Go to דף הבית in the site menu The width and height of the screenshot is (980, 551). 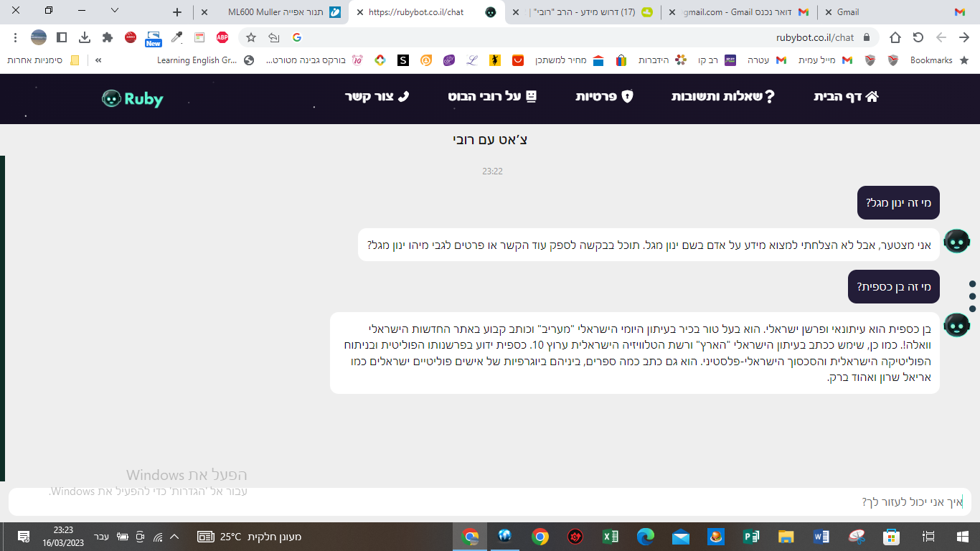point(847,97)
